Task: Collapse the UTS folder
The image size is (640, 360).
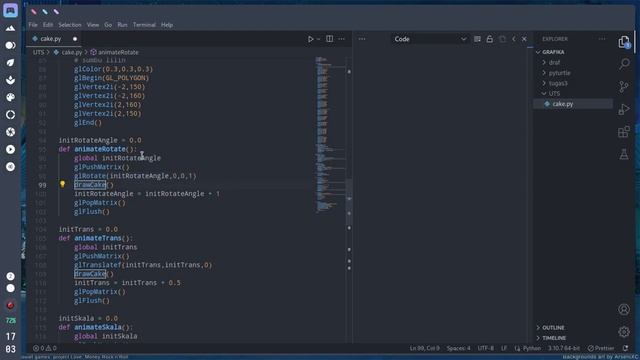Action: tap(554, 93)
